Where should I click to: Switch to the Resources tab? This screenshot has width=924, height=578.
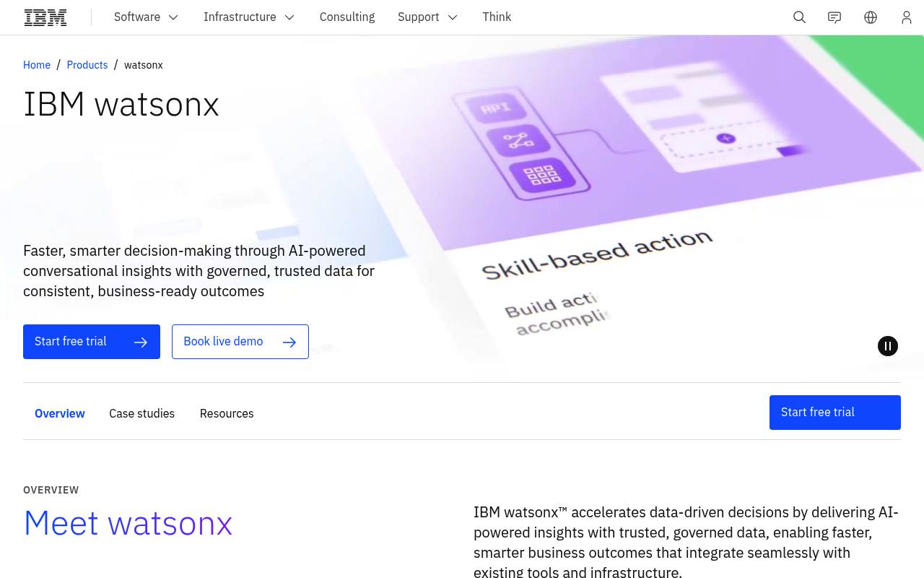pos(227,413)
